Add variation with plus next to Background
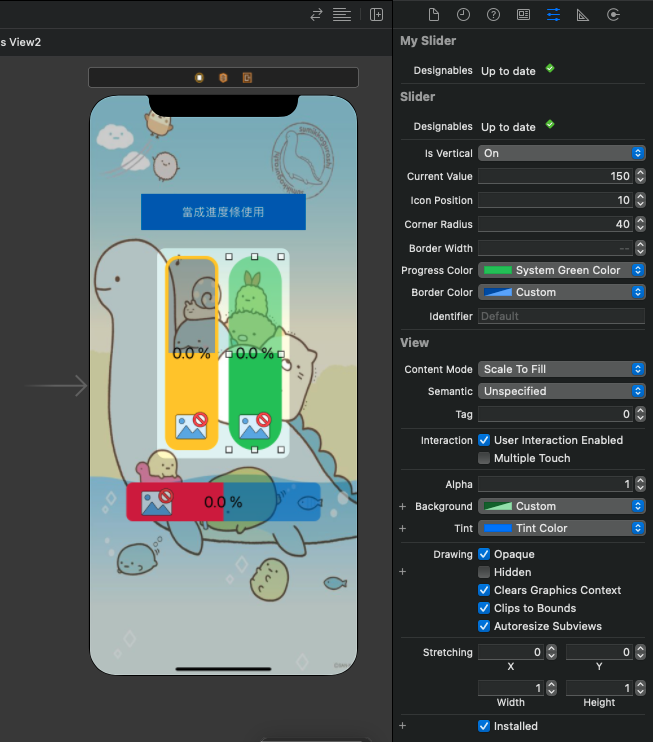 (403, 506)
